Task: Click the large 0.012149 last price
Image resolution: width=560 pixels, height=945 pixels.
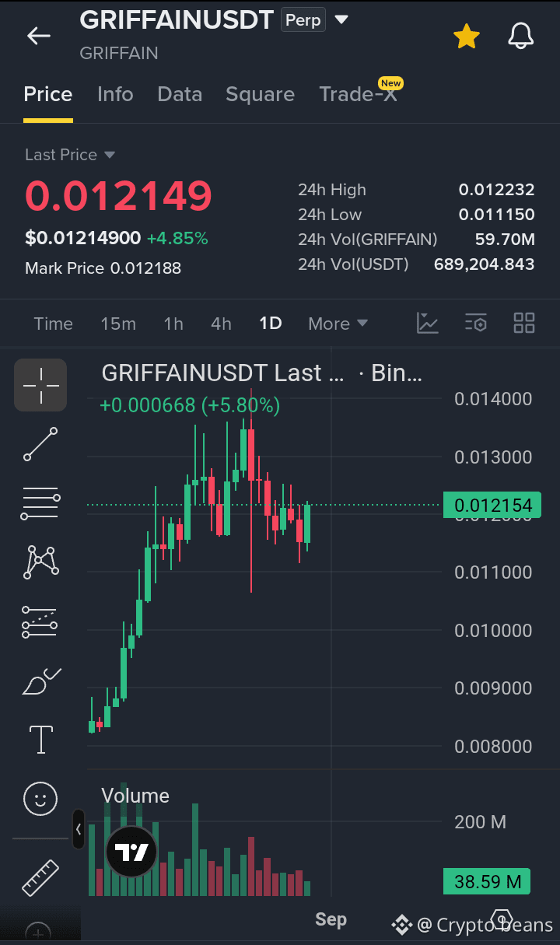Action: tap(118, 195)
